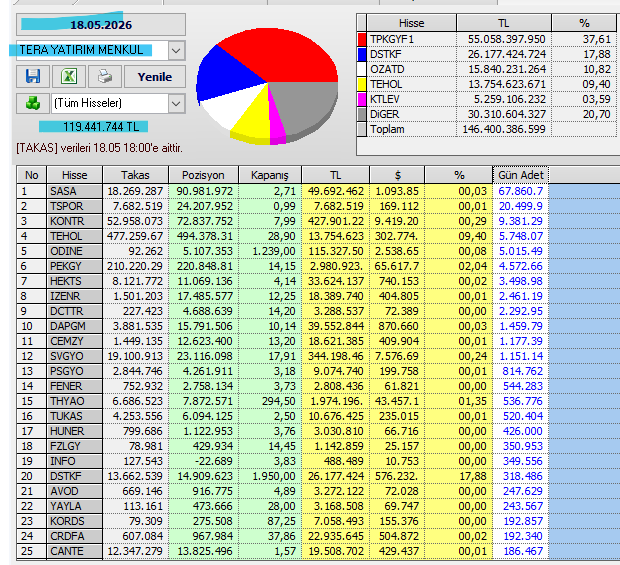Screen dimensions: 620x565
Task: Select the YAYLA stock cell
Action: click(74, 507)
